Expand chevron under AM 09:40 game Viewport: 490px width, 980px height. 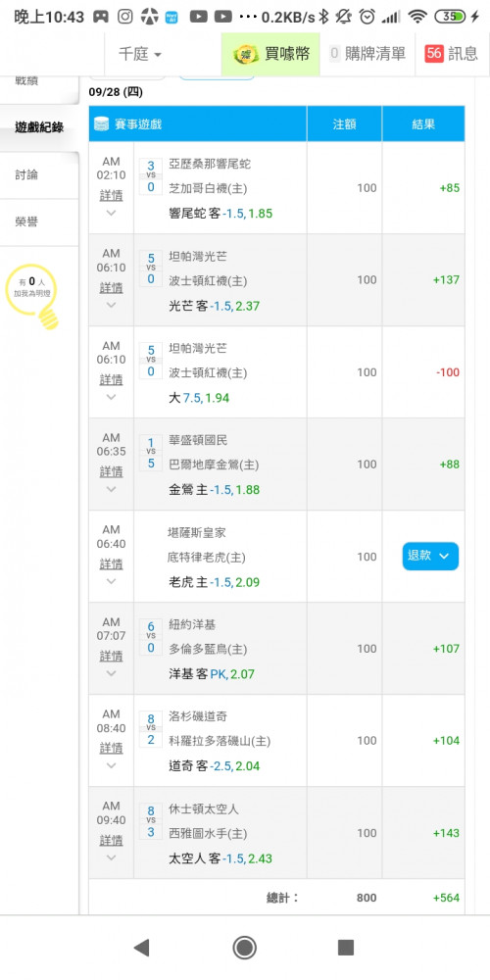click(112, 857)
